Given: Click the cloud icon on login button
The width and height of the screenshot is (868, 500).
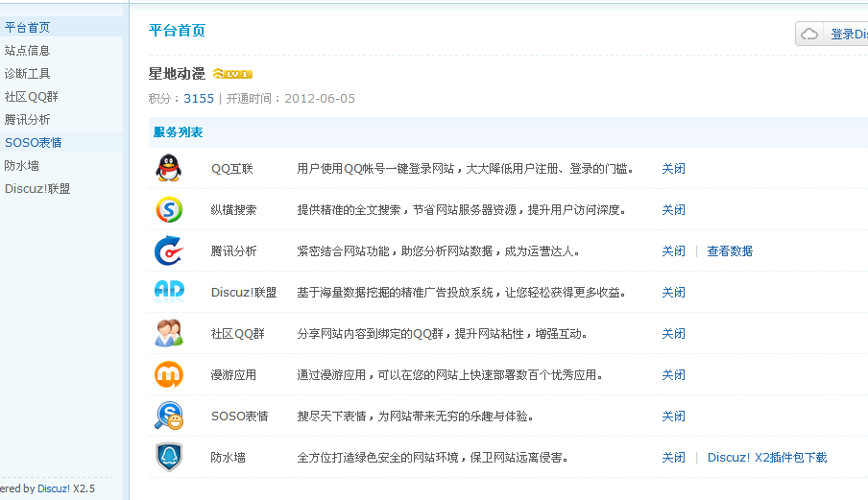Looking at the screenshot, I should (809, 35).
